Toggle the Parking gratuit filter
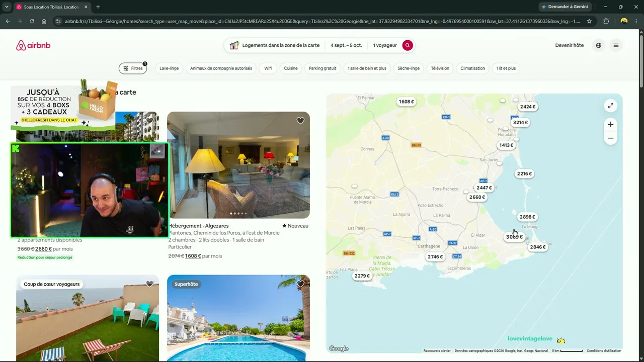 pos(323,68)
